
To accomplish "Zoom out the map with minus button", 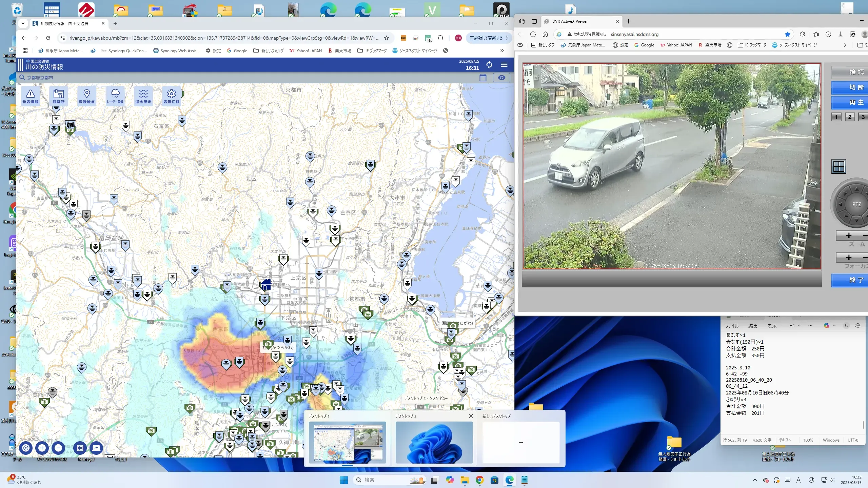I will coord(58,448).
